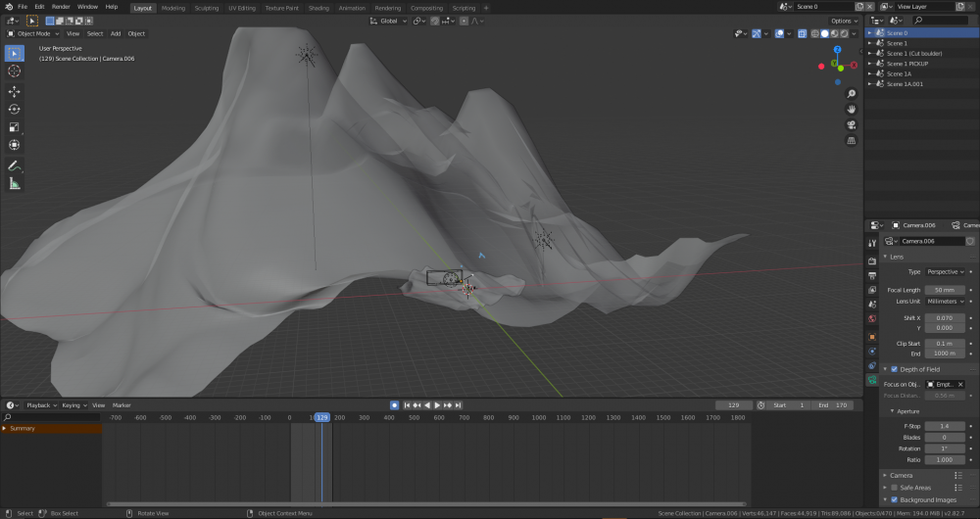Click the blue Z axis on the gizmo
This screenshot has height=519, width=980.
click(x=838, y=49)
